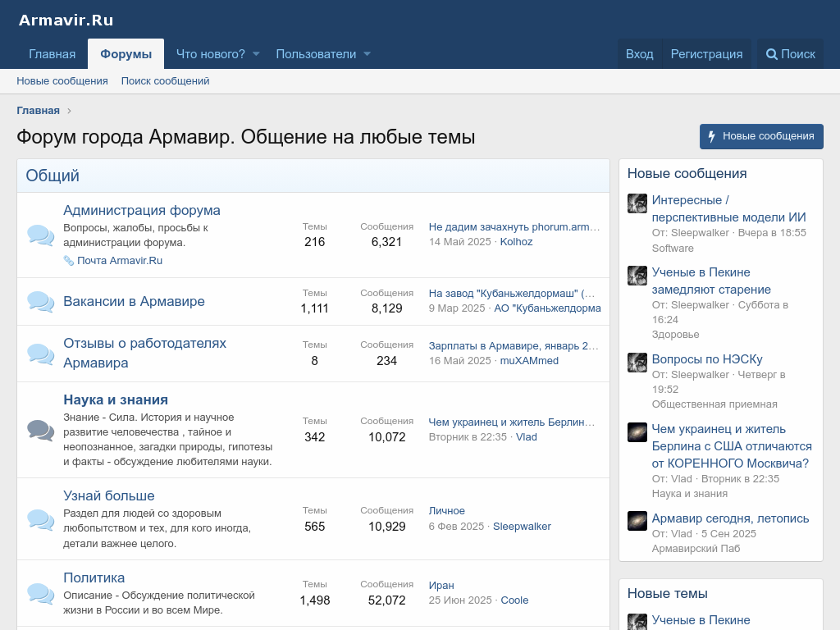This screenshot has width=840, height=630.
Task: Click the speech bubble icon next to Вакансии в Армавире
Action: [x=40, y=301]
